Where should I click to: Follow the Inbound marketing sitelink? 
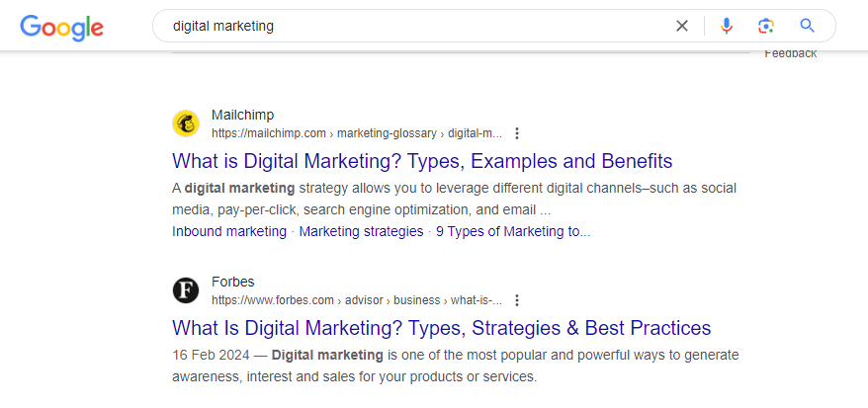pos(229,231)
